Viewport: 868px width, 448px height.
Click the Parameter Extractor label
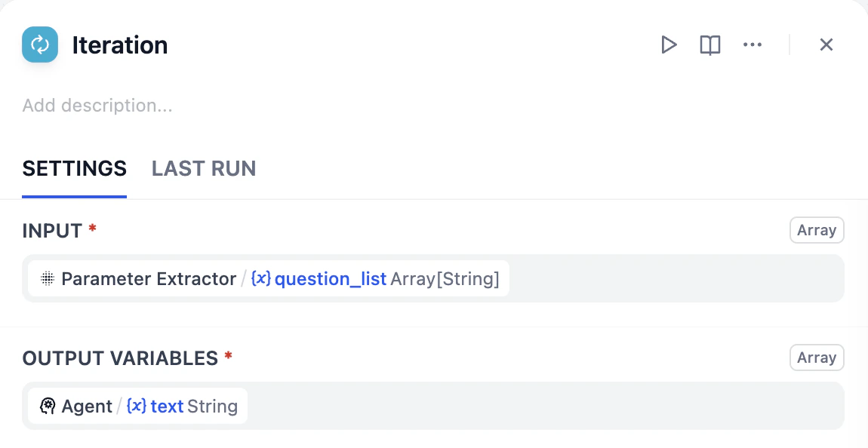149,278
